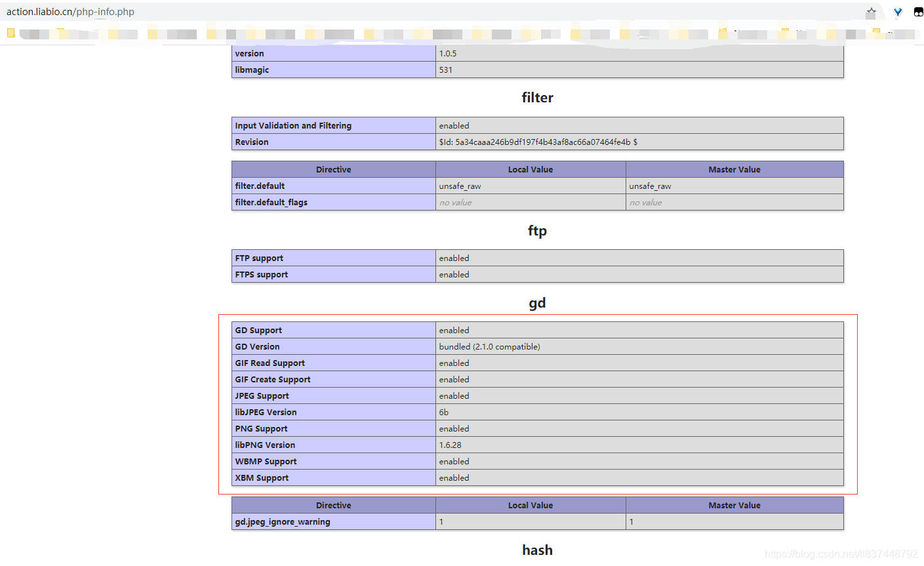Click the 'XBM Support' label
This screenshot has width=924, height=566.
tap(262, 478)
